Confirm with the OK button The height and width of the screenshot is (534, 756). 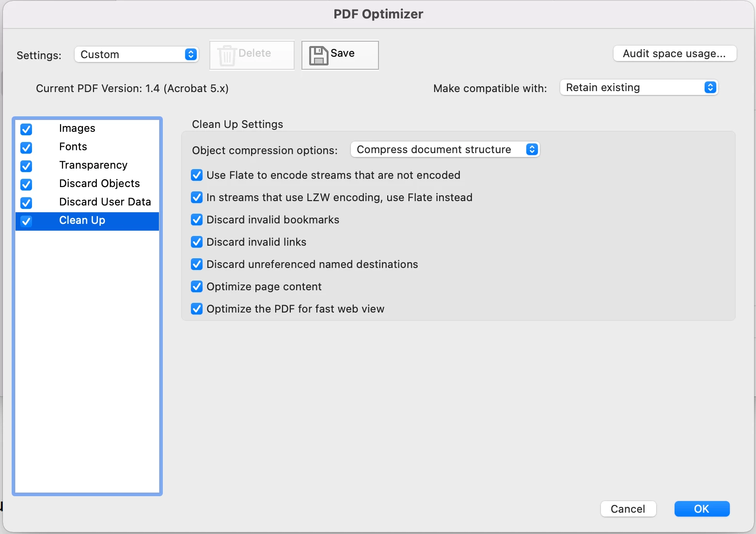[702, 509]
